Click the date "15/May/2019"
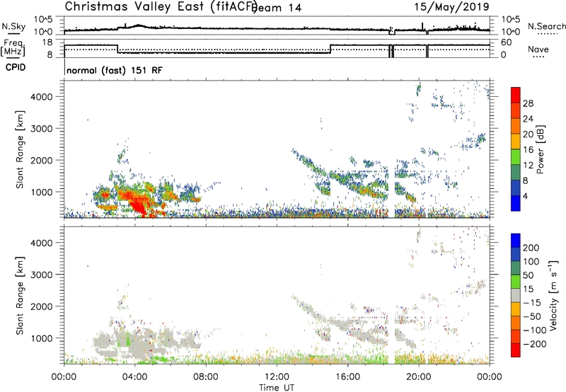 point(451,6)
